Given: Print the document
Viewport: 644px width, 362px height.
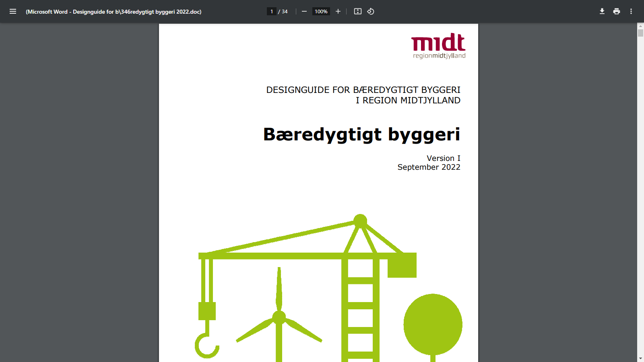Looking at the screenshot, I should click(617, 11).
